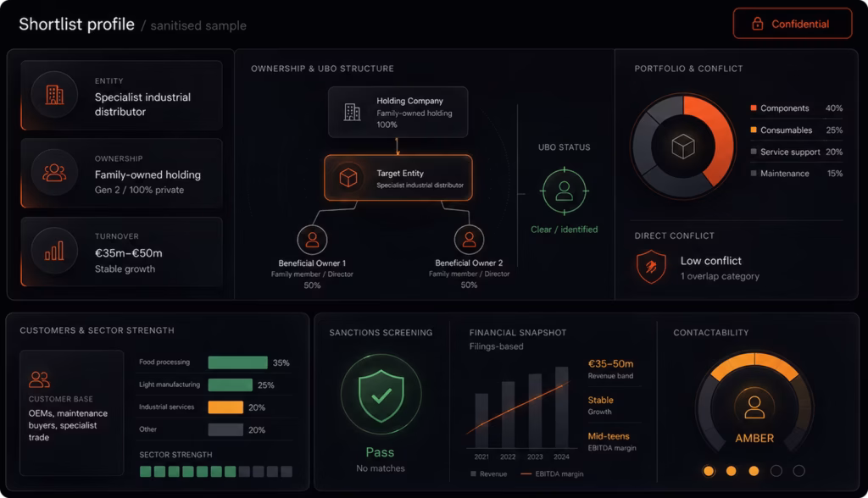This screenshot has height=498, width=868.
Task: Click the Components orange legend swatch
Action: pyautogui.click(x=754, y=108)
